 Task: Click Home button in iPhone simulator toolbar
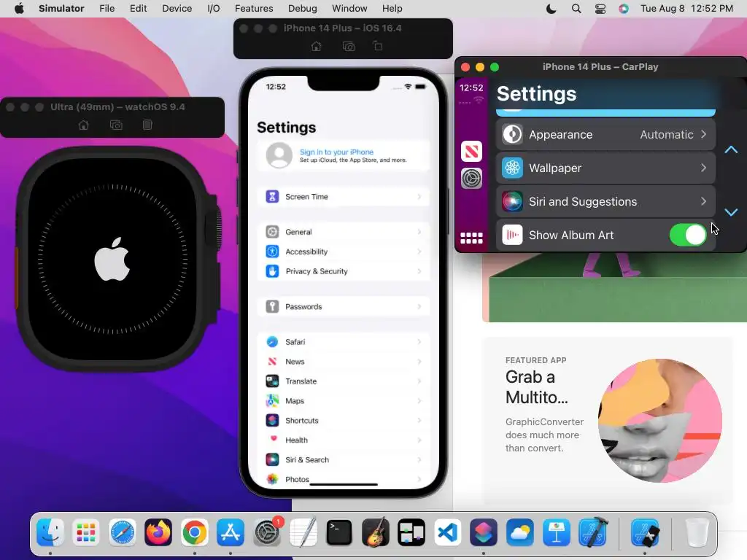click(317, 46)
